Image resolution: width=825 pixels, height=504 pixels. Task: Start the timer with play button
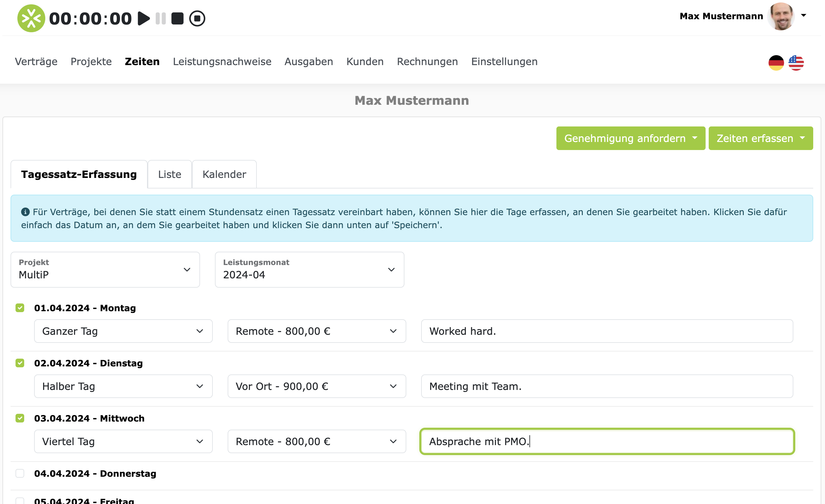144,18
